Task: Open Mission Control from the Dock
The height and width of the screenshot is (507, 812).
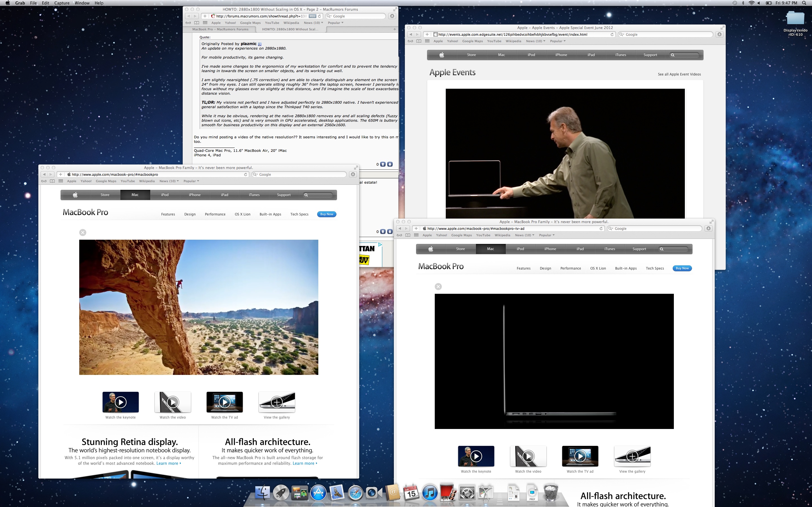Action: (x=299, y=493)
